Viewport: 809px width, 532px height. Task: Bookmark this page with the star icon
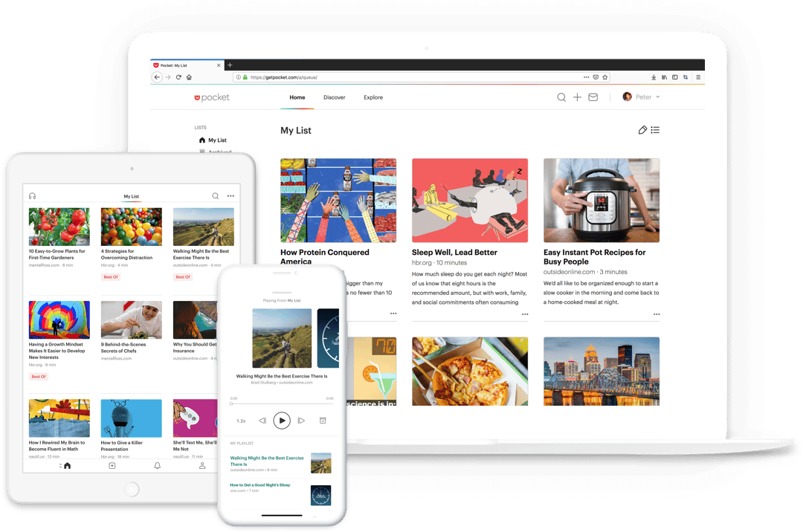pos(605,77)
